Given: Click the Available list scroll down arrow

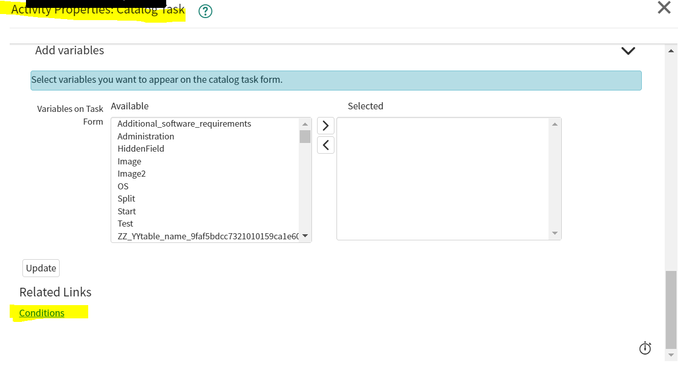Looking at the screenshot, I should click(x=305, y=236).
